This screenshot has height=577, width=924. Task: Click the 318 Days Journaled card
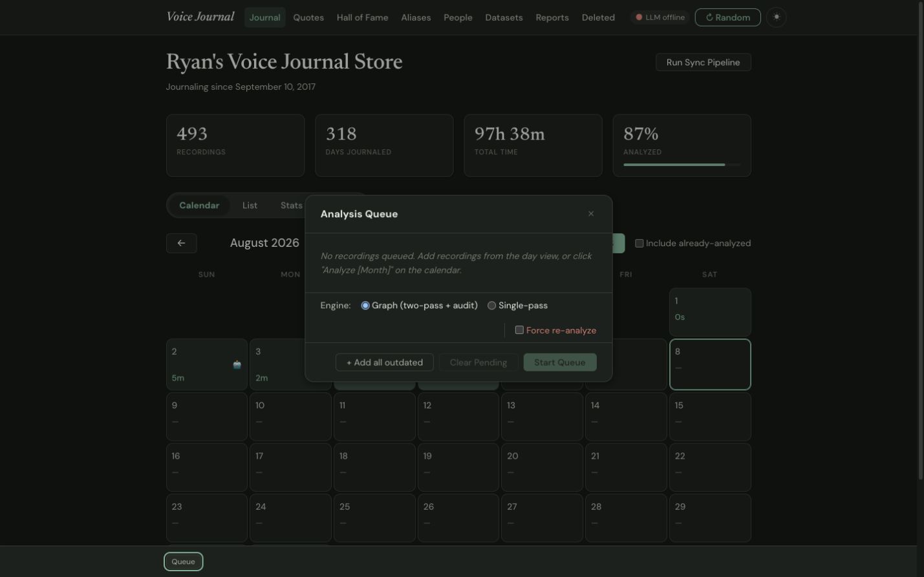tap(384, 145)
